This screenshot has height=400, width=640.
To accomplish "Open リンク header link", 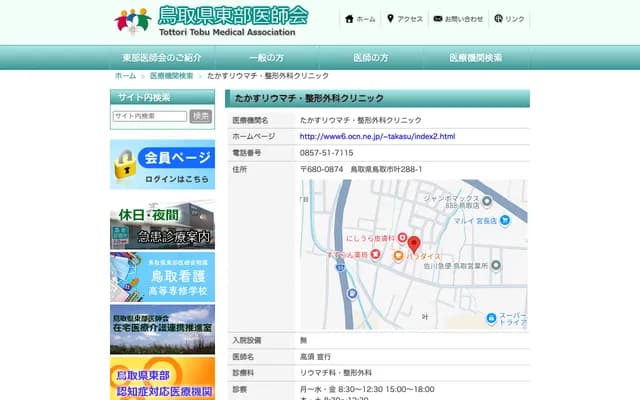I will [509, 19].
